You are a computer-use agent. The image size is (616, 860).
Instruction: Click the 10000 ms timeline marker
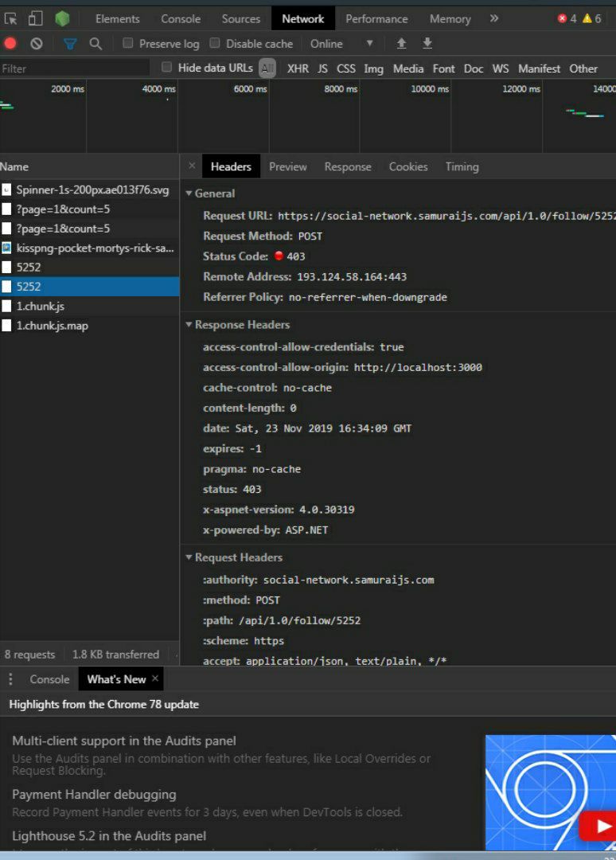click(430, 89)
